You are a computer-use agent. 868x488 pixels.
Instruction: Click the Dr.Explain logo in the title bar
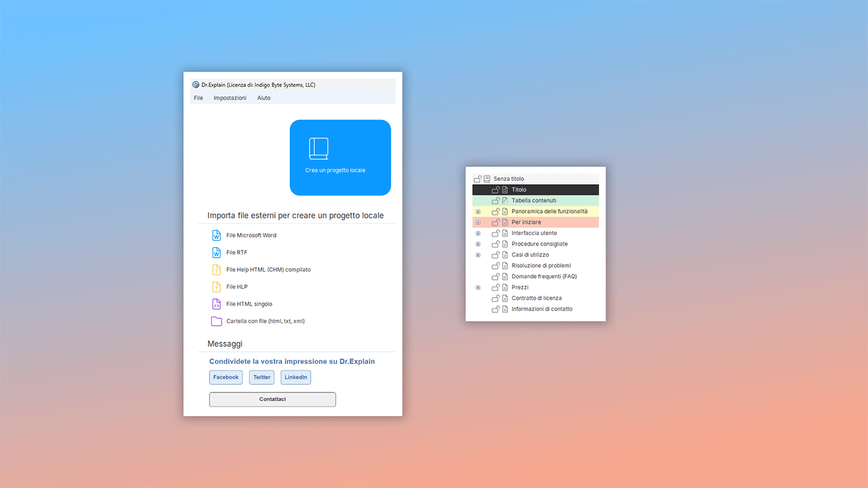(x=196, y=84)
